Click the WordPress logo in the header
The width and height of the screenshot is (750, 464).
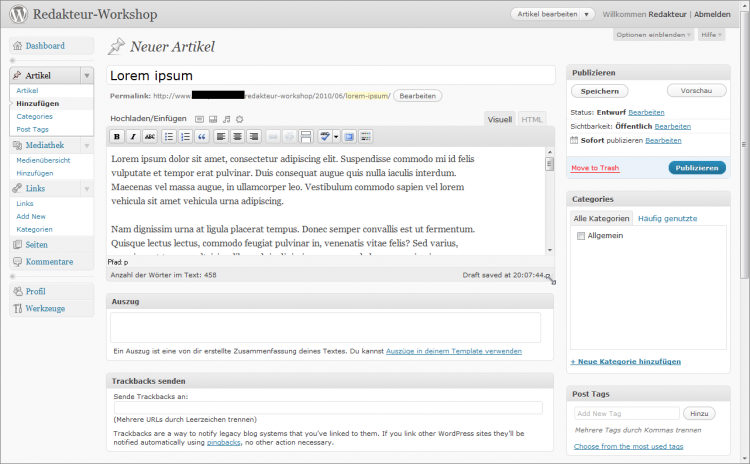19,14
